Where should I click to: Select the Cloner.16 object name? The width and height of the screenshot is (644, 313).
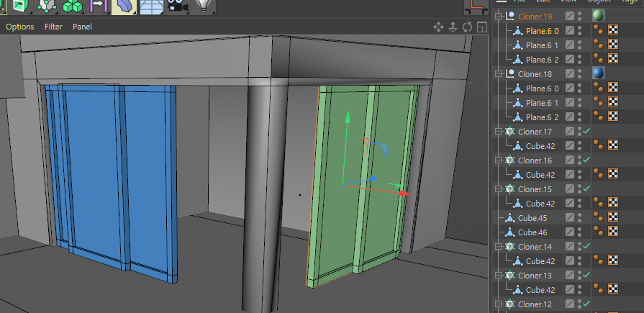[535, 160]
